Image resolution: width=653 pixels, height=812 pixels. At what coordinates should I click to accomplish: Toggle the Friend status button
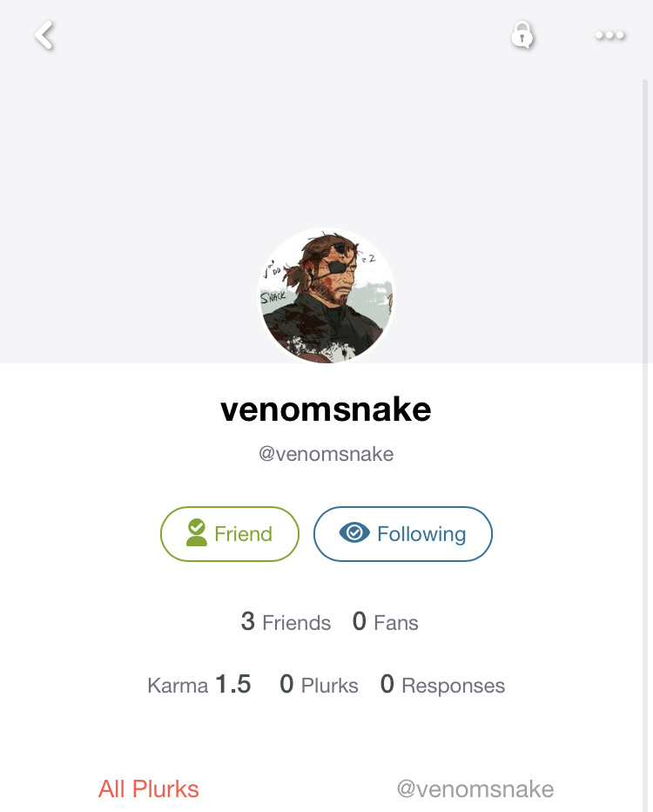(230, 534)
